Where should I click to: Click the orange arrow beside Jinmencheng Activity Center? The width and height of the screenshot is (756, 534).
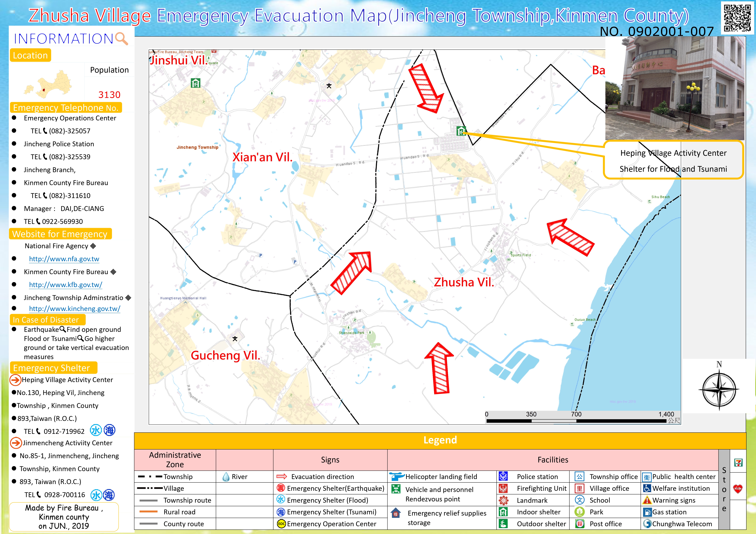coord(16,443)
